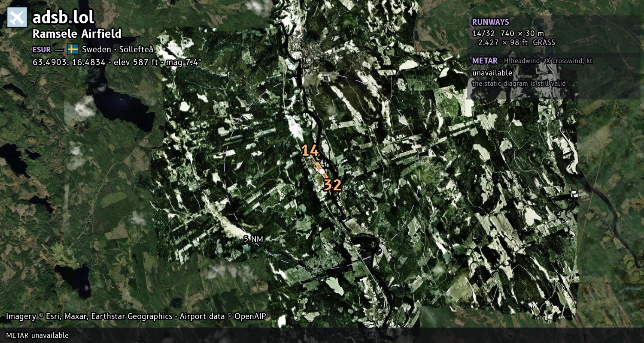The height and width of the screenshot is (343, 644).
Task: Click the adsb.lol site title
Action: pyautogui.click(x=63, y=18)
